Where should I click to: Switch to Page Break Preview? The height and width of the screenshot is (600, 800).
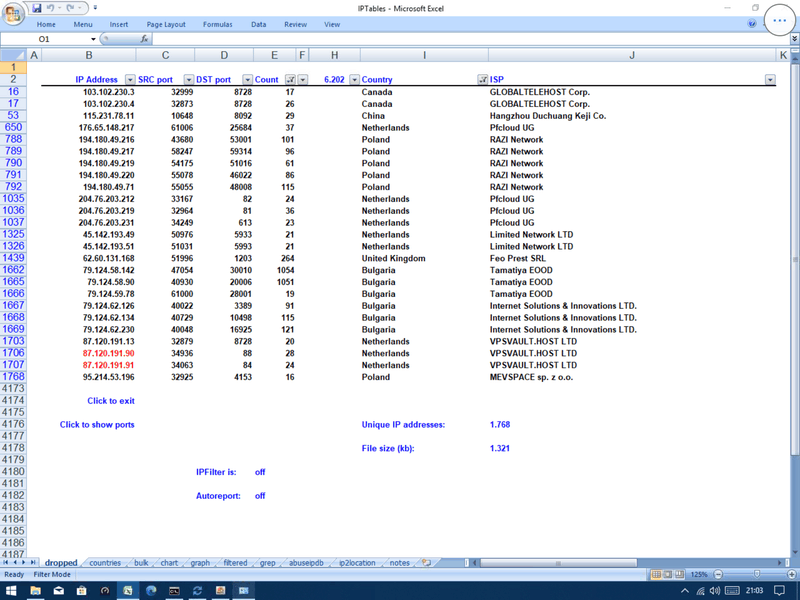pyautogui.click(x=679, y=574)
